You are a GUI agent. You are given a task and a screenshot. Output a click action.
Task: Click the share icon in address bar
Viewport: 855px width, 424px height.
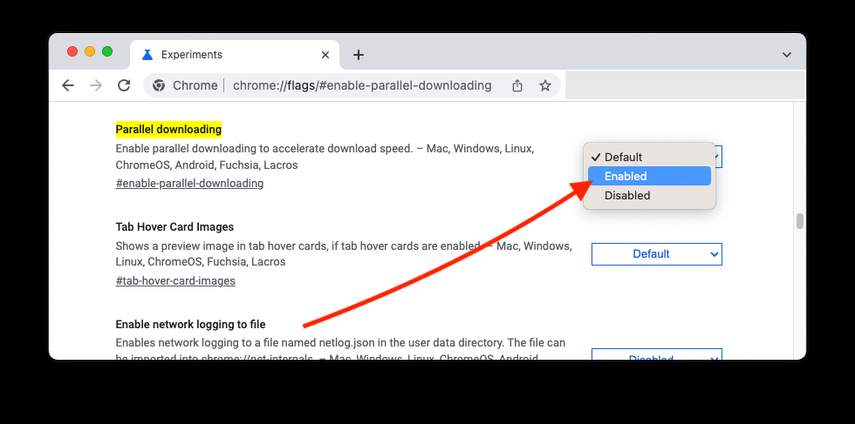(517, 86)
